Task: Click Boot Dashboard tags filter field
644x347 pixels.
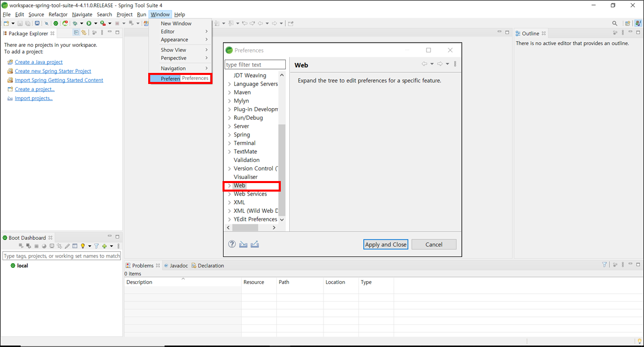Action: pos(62,256)
